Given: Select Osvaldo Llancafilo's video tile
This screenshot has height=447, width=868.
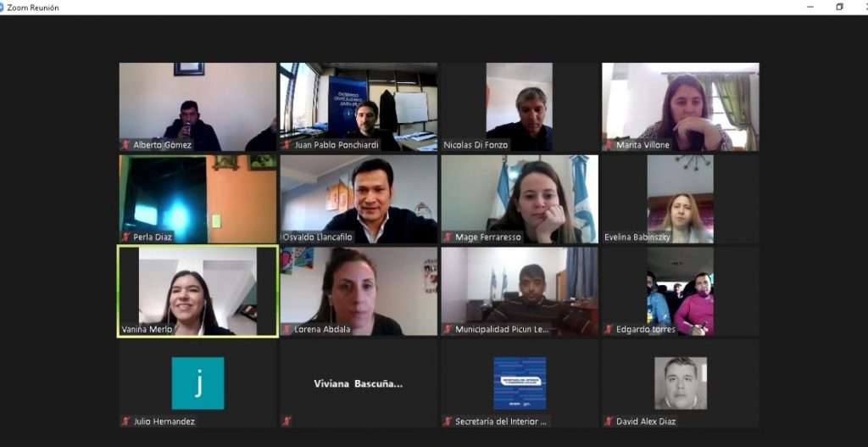Looking at the screenshot, I should coord(359,199).
